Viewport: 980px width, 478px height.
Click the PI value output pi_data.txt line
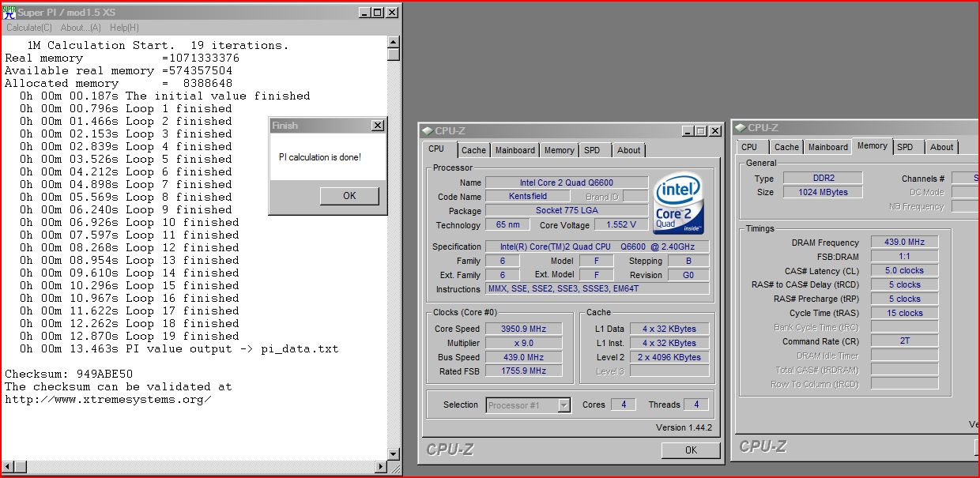[x=179, y=348]
